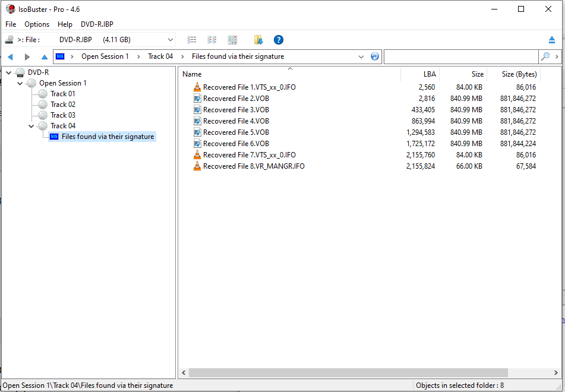
Task: Click byte size 881,844,224
Action: point(518,143)
